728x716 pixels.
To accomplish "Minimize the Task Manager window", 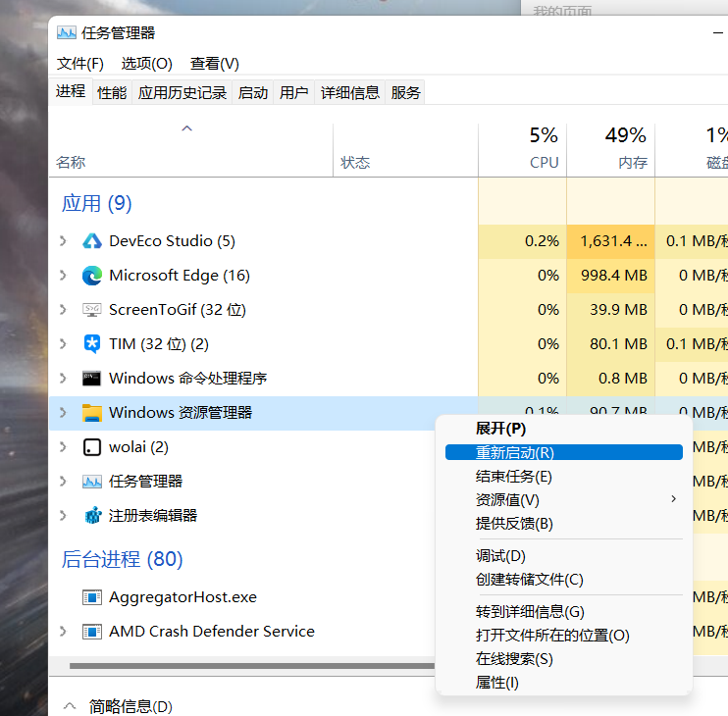I will pyautogui.click(x=718, y=32).
